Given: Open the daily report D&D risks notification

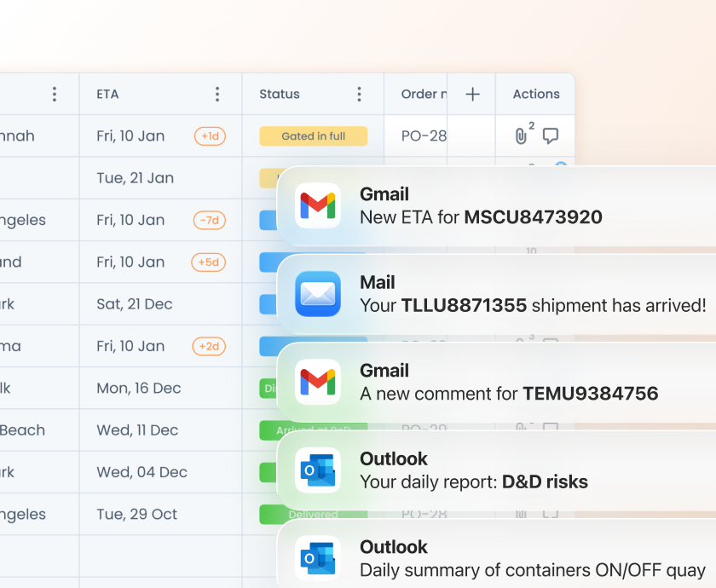Looking at the screenshot, I should coord(496,470).
